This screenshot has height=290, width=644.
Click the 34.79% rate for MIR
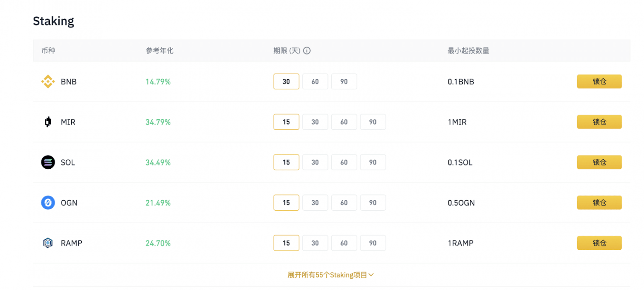coord(158,122)
